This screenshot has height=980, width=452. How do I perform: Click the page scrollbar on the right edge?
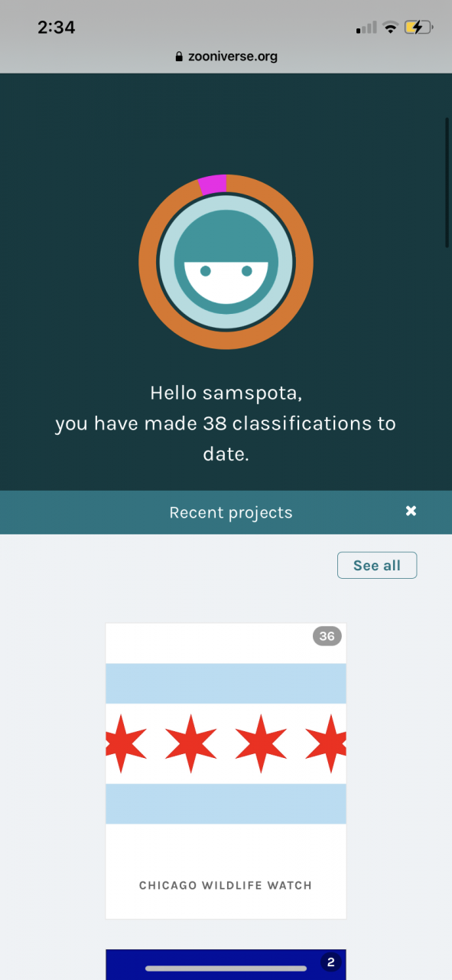point(447,182)
